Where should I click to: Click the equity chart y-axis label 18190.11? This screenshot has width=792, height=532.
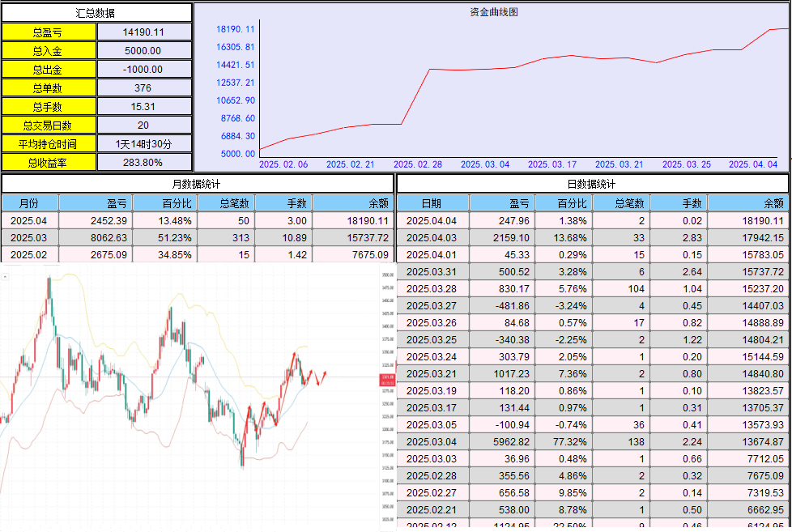[x=236, y=29]
